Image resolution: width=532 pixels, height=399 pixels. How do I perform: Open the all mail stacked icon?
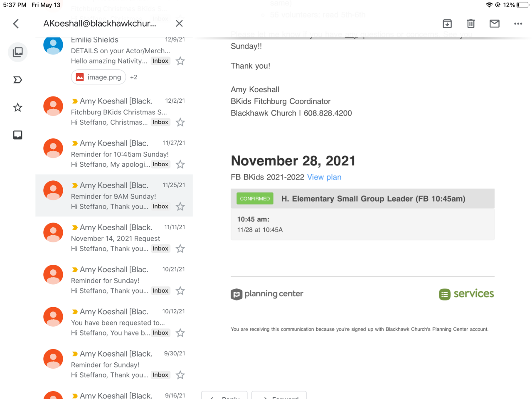click(x=18, y=52)
